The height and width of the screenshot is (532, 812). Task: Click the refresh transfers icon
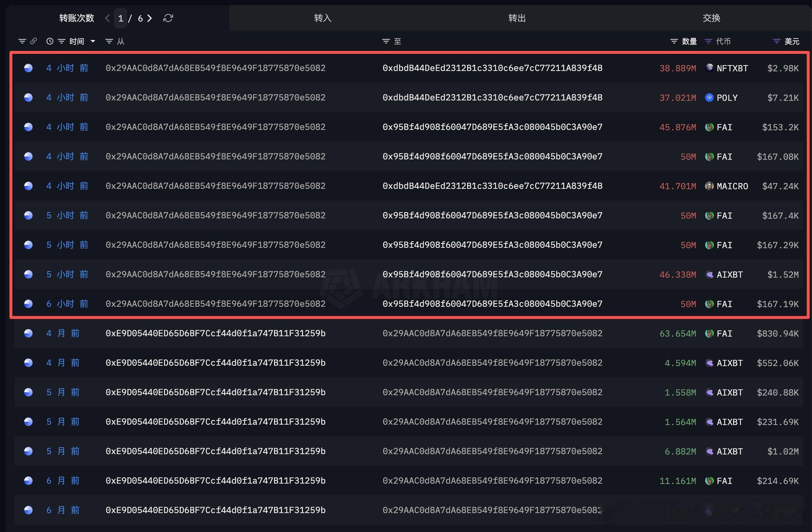point(168,18)
